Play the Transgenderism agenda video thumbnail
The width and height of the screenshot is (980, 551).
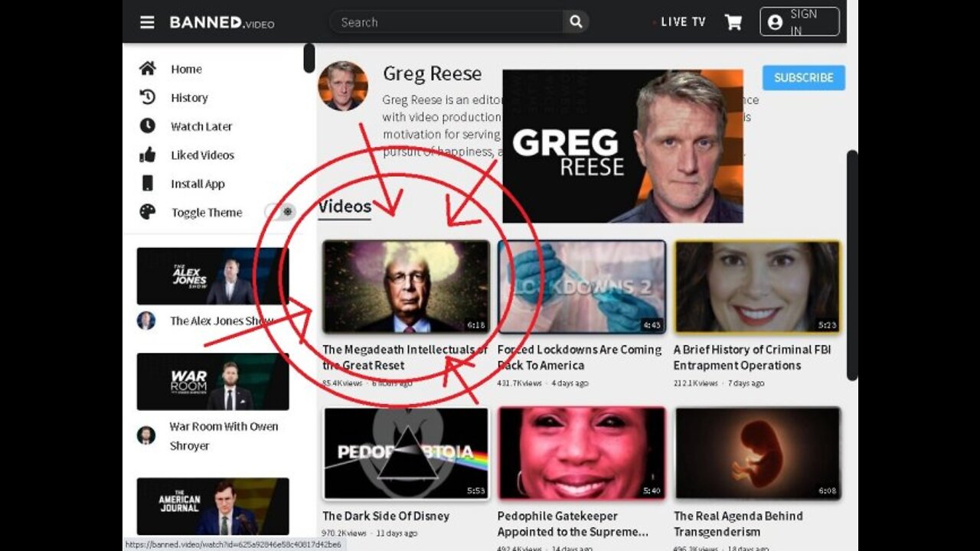pos(757,453)
